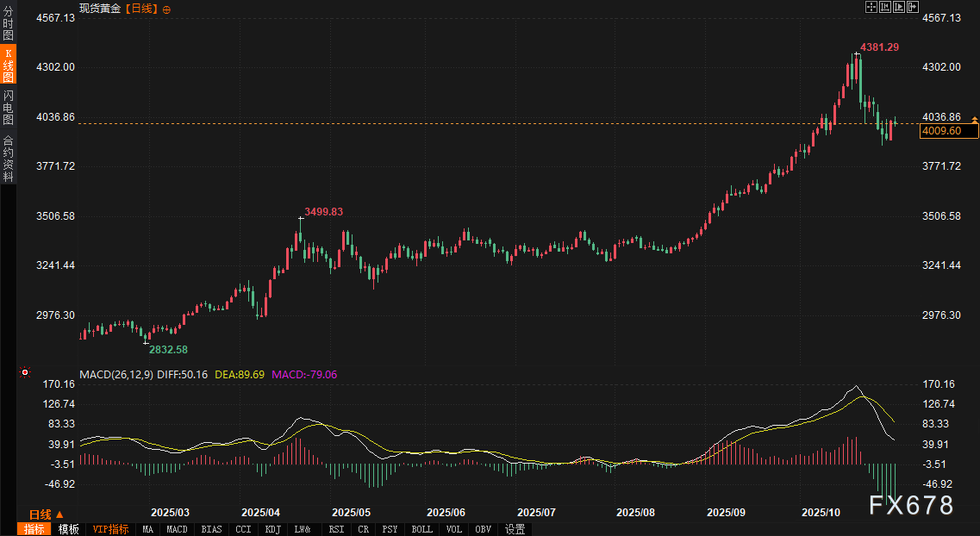Click the 4009.60 current price label
This screenshot has height=536, width=980.
point(949,131)
